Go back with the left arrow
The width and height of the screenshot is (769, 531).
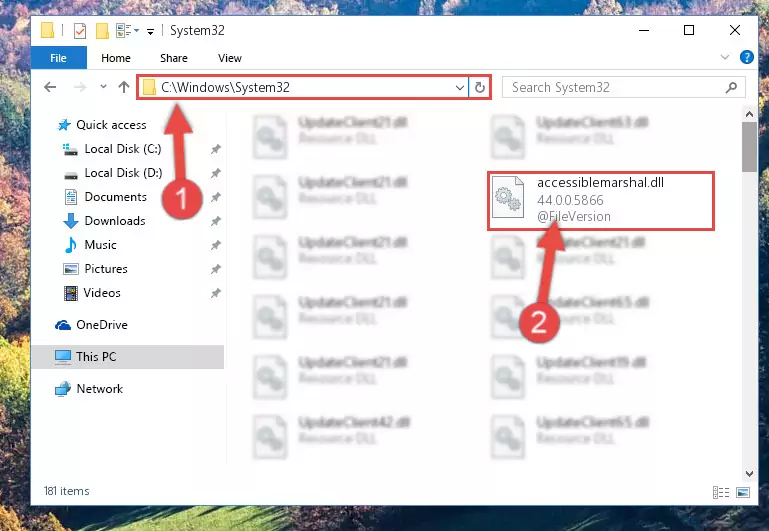tap(50, 87)
